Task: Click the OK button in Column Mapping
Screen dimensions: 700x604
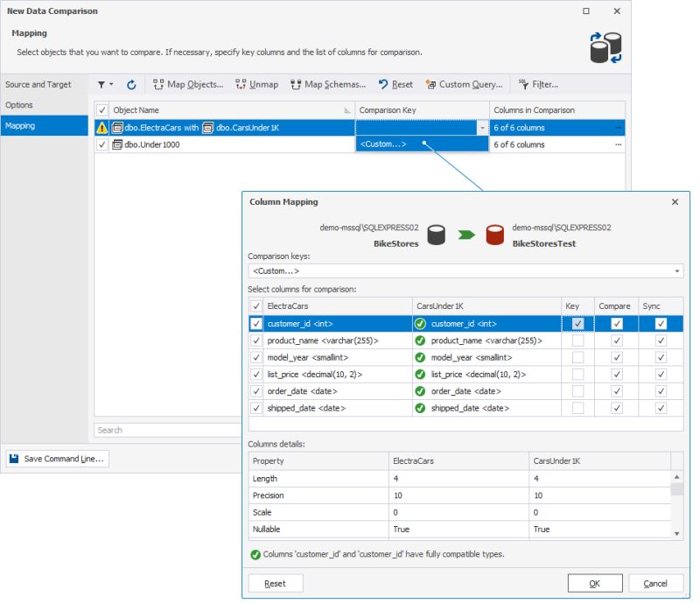Action: 595,583
